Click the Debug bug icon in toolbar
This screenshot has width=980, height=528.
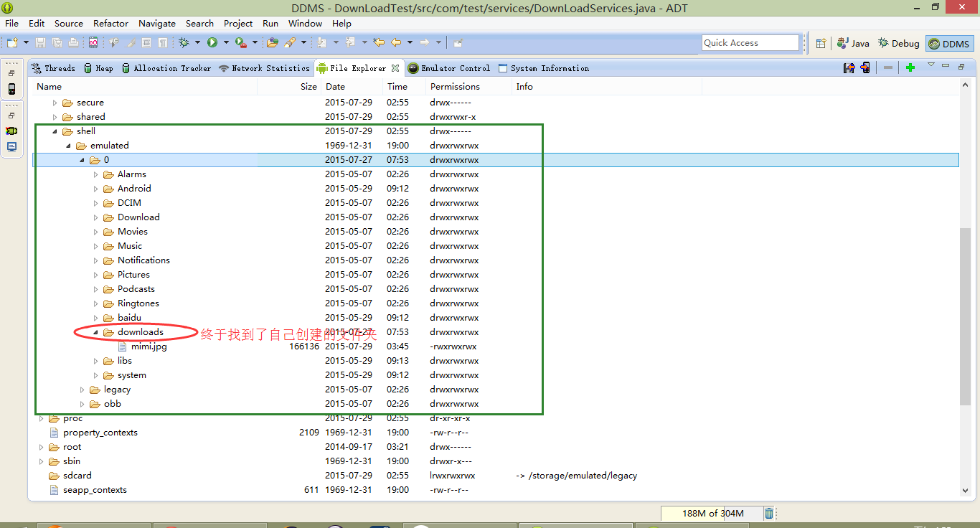tap(184, 43)
